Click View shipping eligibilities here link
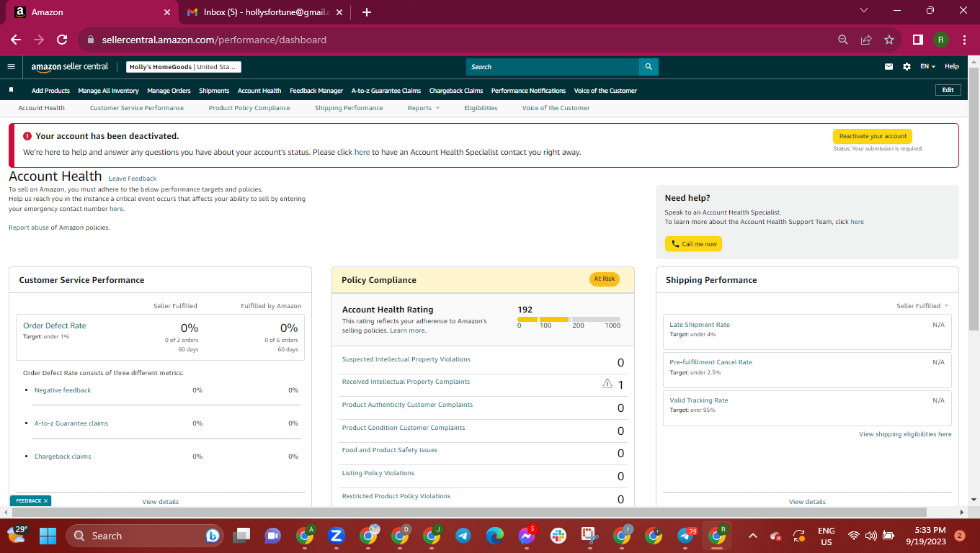980x553 pixels. pyautogui.click(x=905, y=434)
